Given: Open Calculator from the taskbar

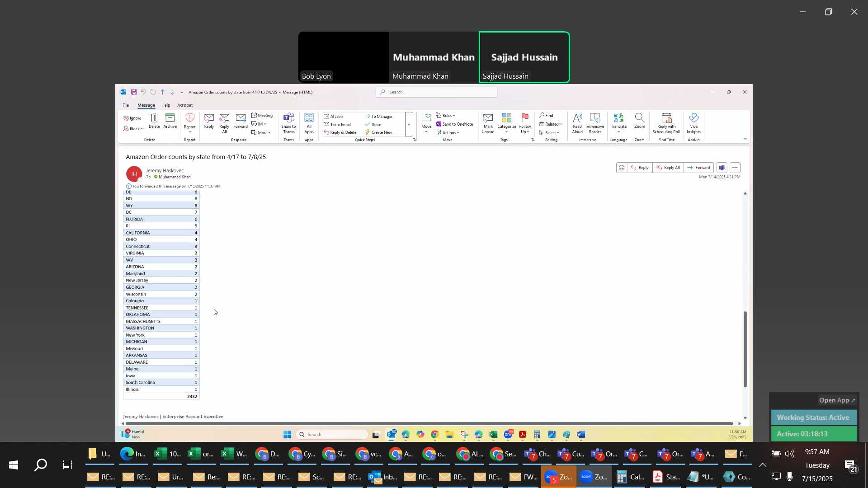Looking at the screenshot, I should 630,477.
